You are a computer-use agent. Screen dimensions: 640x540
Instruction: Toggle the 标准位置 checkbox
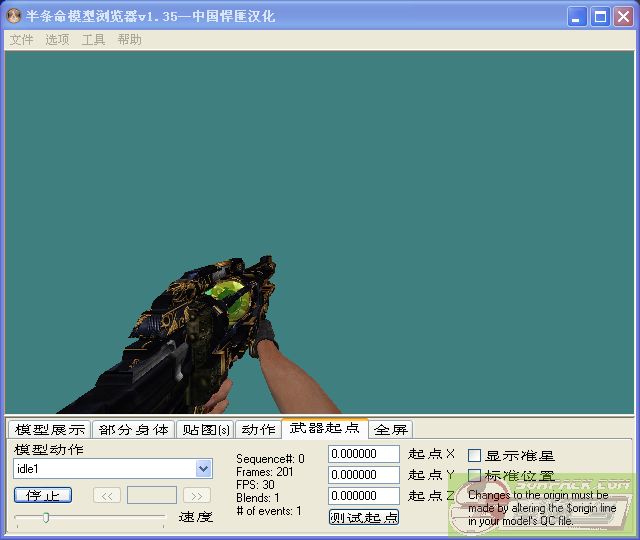point(475,476)
